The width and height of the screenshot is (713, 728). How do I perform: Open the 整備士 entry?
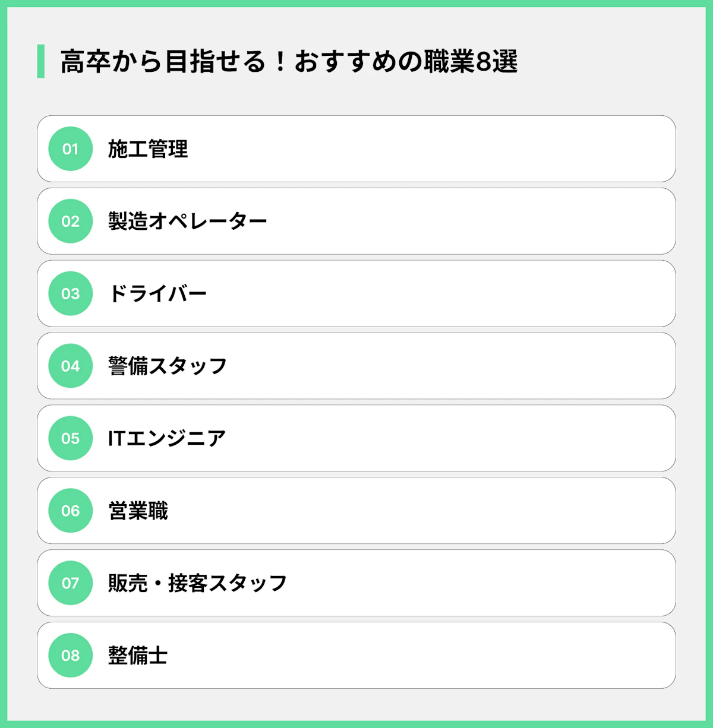tap(138, 656)
